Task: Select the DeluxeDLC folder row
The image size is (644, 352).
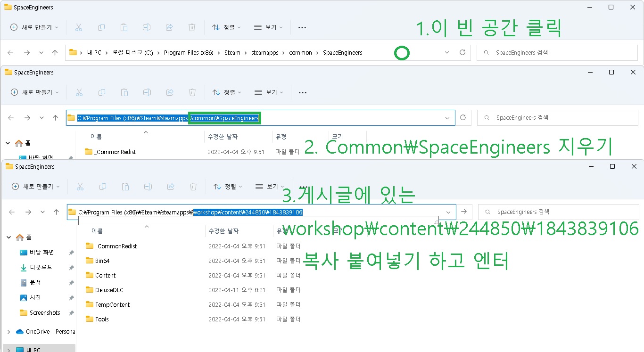Action: pos(193,290)
